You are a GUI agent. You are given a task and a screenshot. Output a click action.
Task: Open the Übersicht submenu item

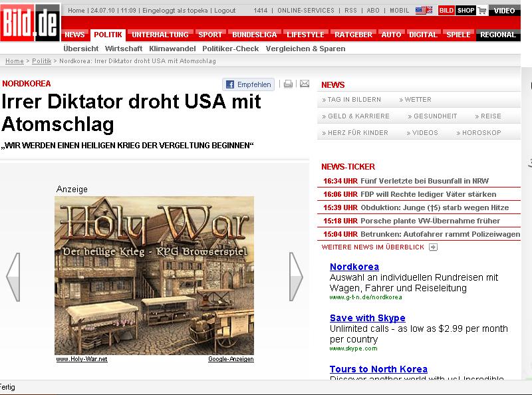(80, 49)
